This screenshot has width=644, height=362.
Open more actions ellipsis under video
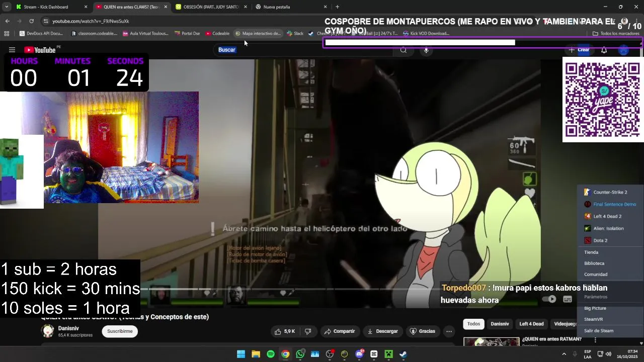[449, 331]
